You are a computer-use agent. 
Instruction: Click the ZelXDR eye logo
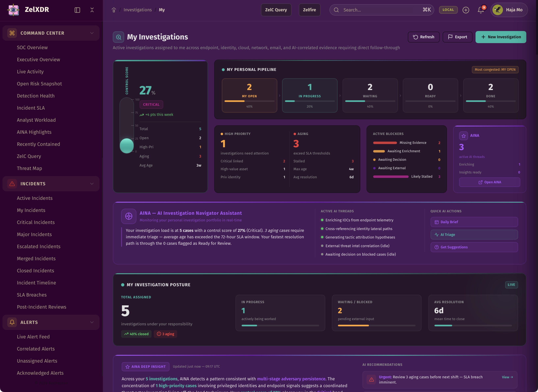[x=13, y=10]
